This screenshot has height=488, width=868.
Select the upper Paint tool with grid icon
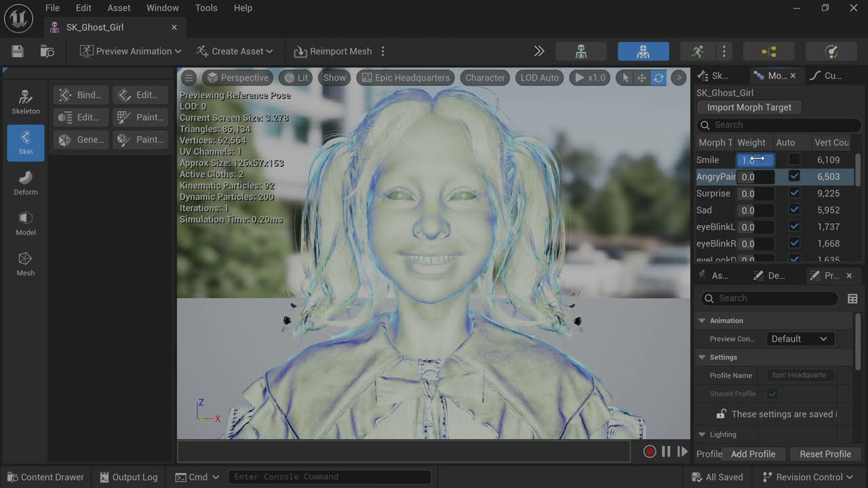pos(140,117)
